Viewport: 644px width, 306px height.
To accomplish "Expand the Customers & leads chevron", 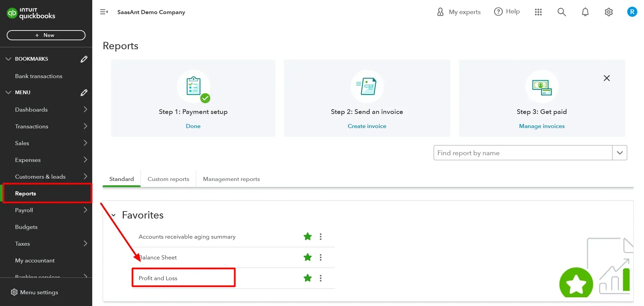I will tap(85, 176).
